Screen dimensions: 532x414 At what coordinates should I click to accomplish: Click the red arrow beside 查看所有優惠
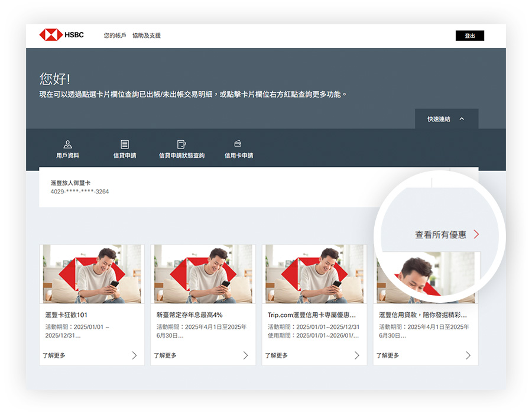[476, 234]
